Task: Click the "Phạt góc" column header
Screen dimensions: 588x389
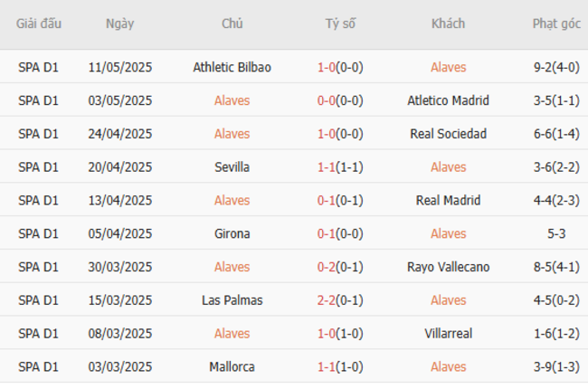Action: tap(556, 24)
